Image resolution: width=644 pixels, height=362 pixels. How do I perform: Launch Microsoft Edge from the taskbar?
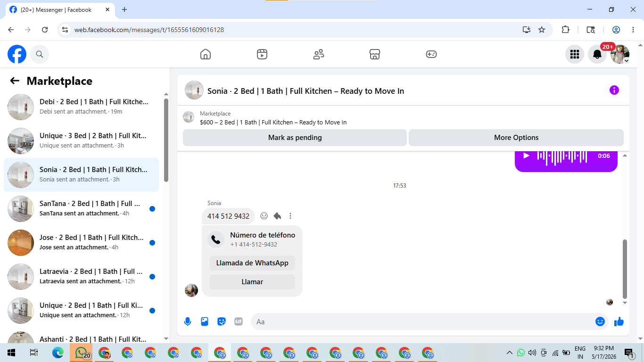point(58,353)
